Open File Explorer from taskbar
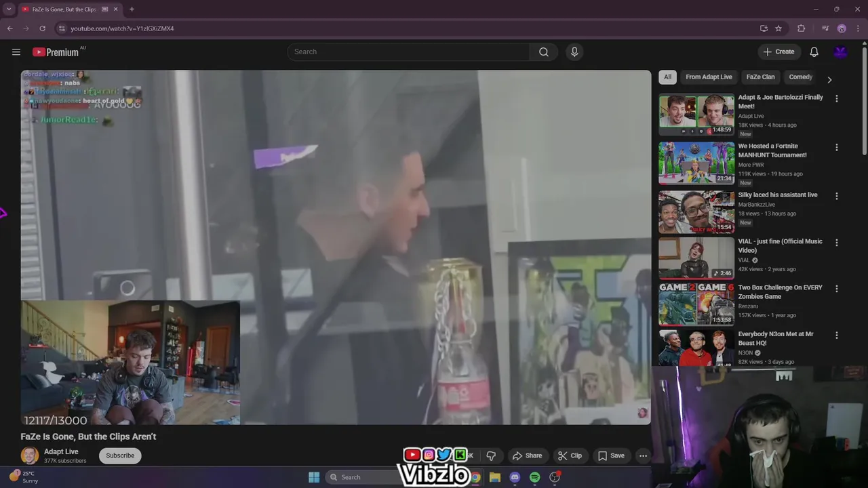 [x=495, y=477]
